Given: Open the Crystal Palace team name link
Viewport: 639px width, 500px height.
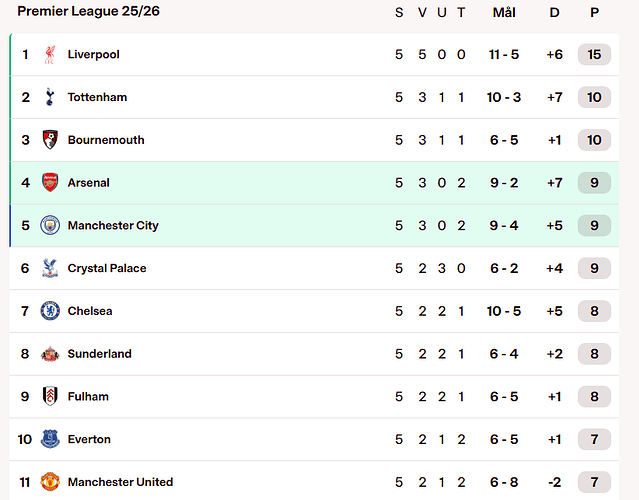Looking at the screenshot, I should pyautogui.click(x=107, y=268).
